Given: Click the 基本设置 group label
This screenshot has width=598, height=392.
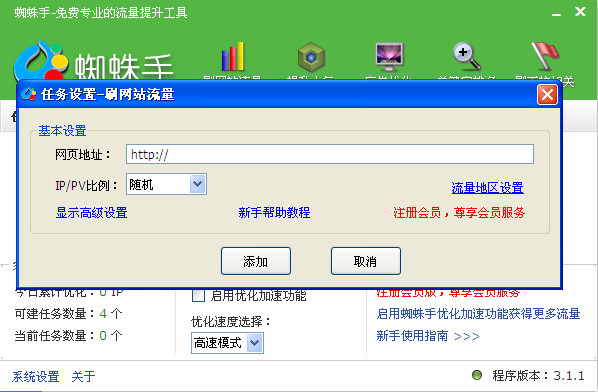Looking at the screenshot, I should pyautogui.click(x=62, y=131).
